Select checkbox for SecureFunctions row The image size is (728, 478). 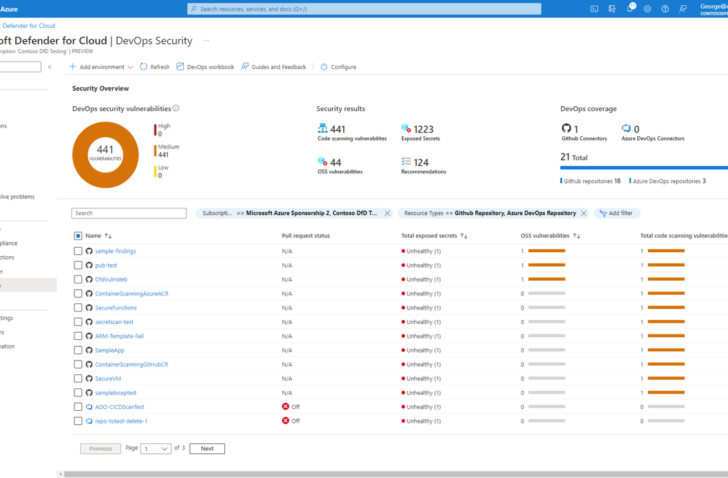[x=78, y=308]
